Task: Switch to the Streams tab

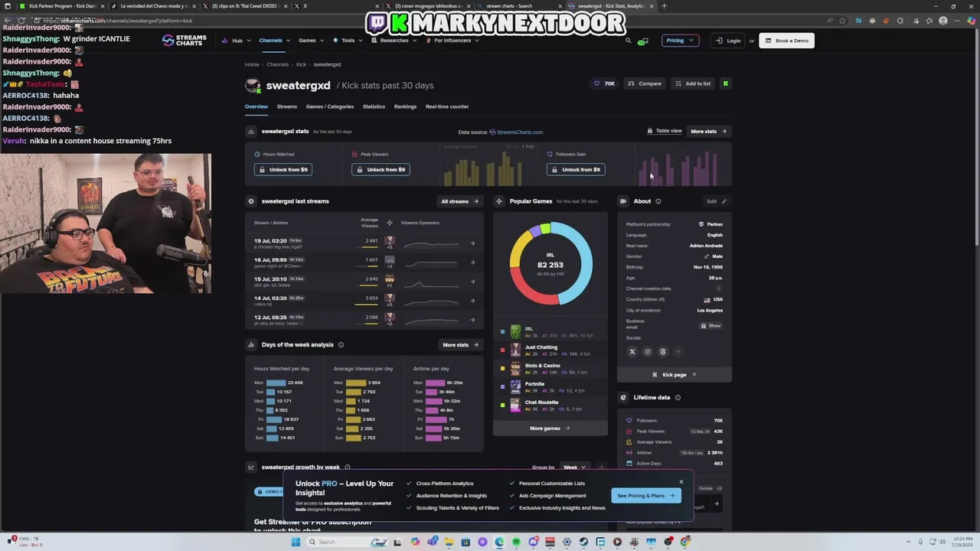Action: (287, 106)
